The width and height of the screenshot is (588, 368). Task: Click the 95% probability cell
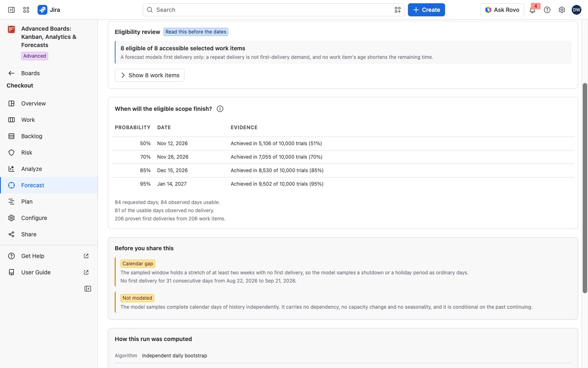click(x=145, y=184)
